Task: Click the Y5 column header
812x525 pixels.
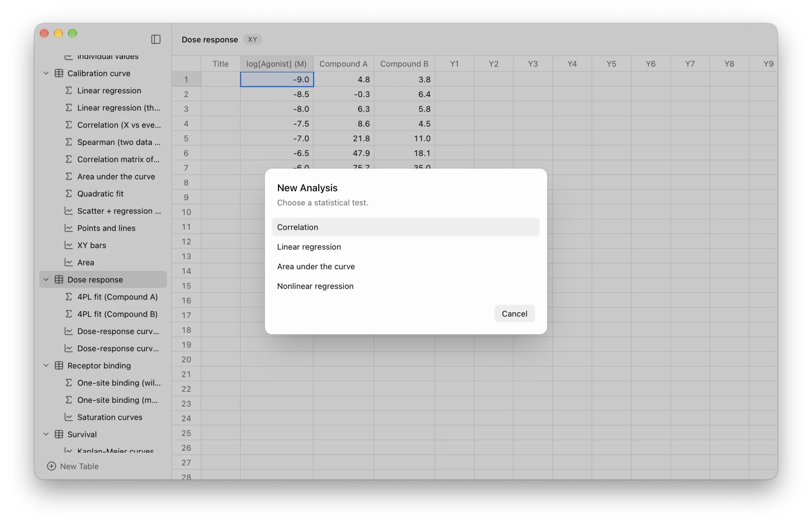Action: [611, 64]
